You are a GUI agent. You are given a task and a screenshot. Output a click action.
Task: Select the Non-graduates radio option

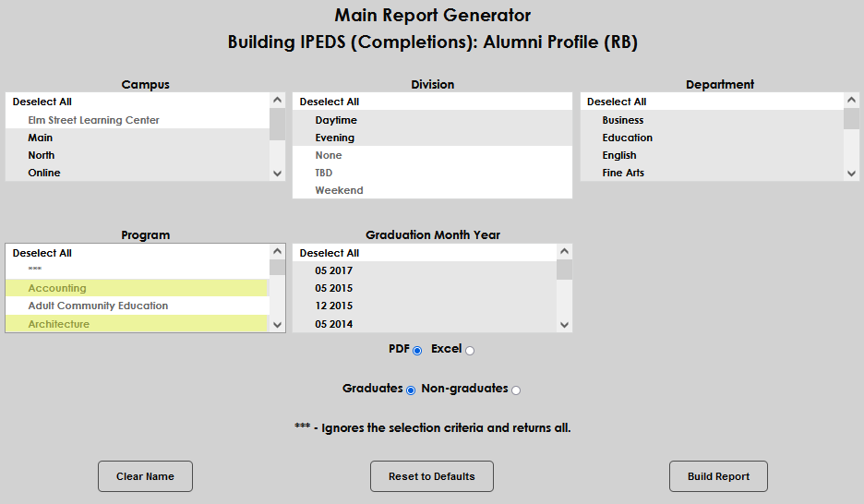[516, 390]
